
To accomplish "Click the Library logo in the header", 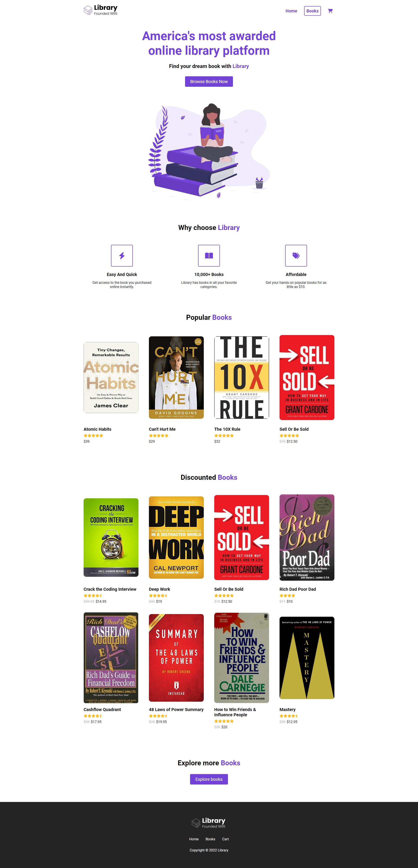I will [x=100, y=10].
